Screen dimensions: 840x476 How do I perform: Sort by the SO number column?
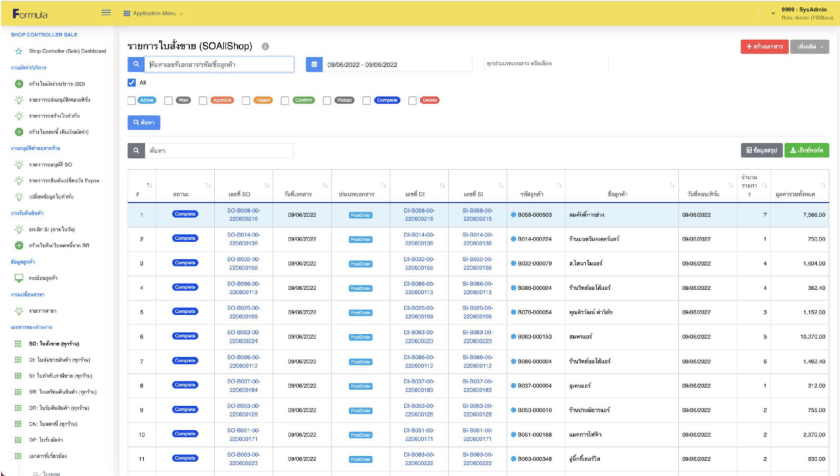point(243,186)
